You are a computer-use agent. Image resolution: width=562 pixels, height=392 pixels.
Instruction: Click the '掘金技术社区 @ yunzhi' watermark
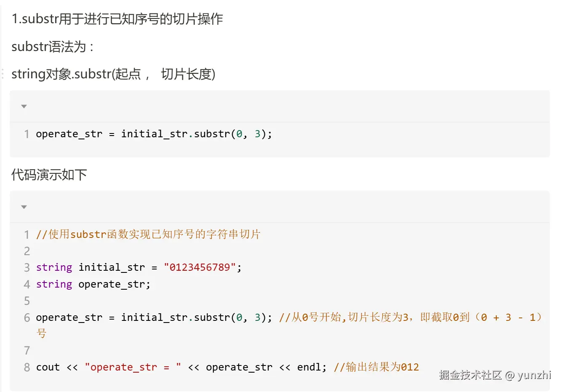pos(495,375)
